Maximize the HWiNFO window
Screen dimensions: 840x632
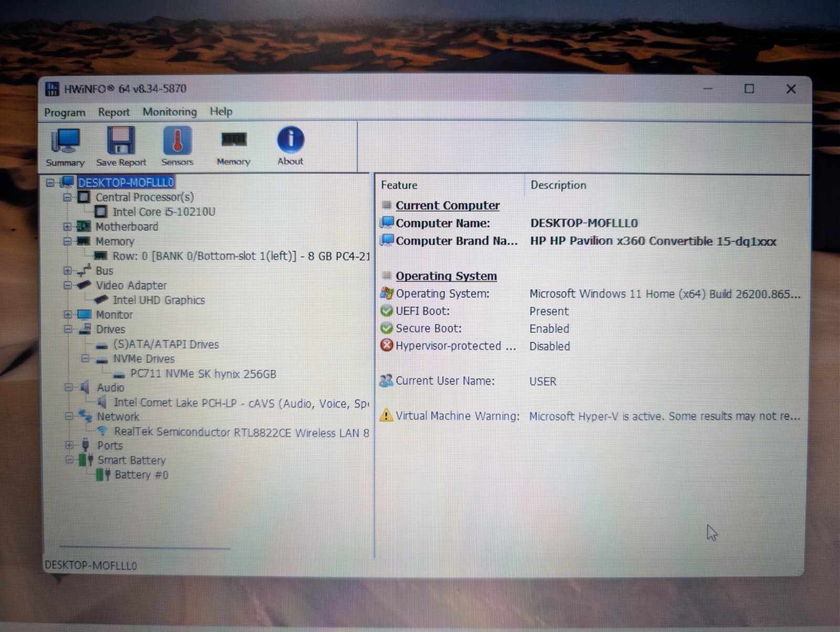749,89
